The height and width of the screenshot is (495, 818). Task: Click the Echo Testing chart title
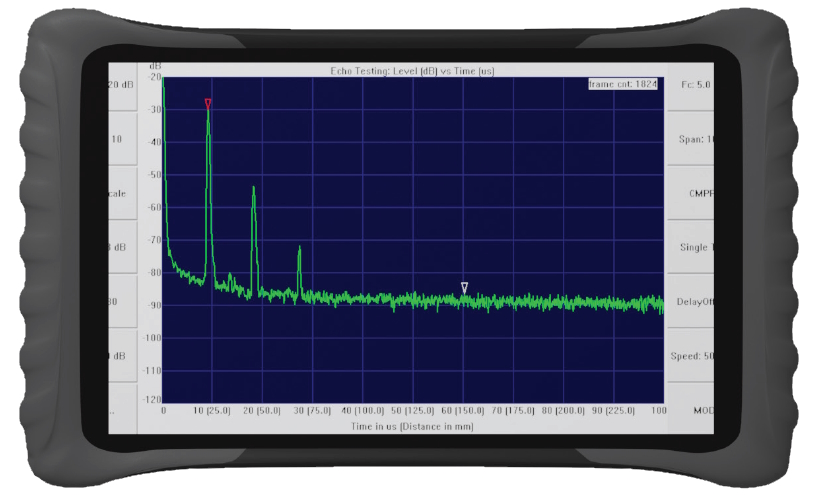412,71
